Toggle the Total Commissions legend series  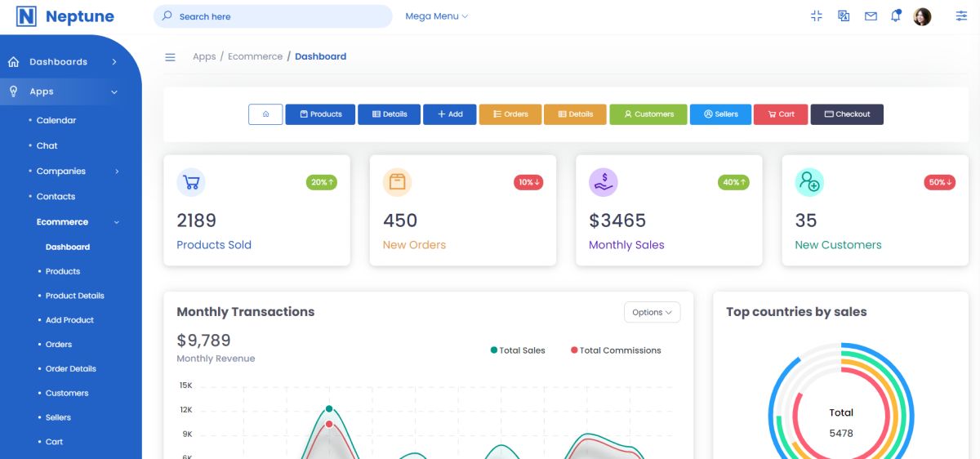(616, 350)
